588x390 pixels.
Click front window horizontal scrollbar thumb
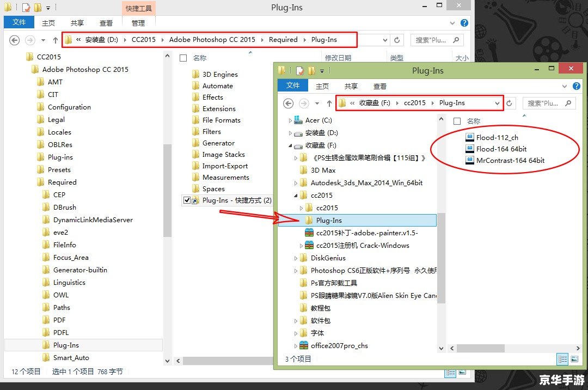[481, 349]
